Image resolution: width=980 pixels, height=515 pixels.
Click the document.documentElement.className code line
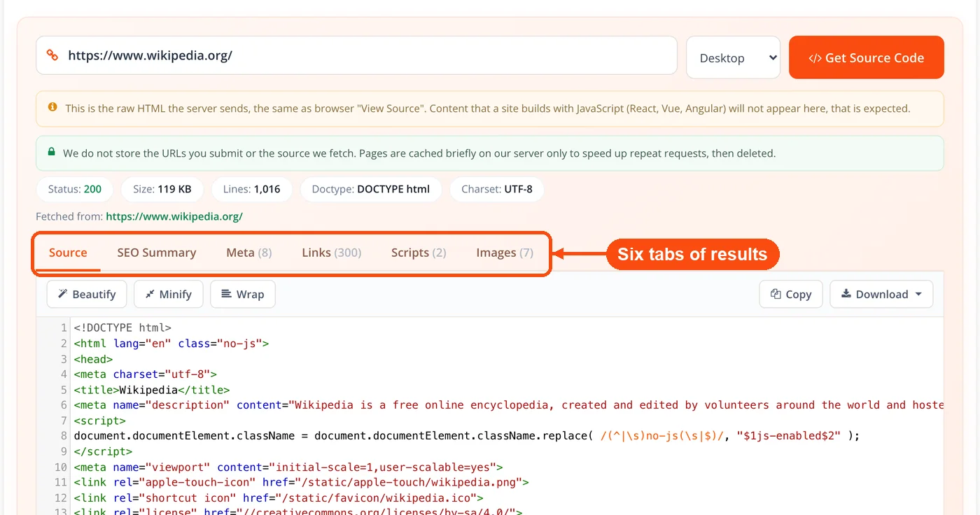pyautogui.click(x=466, y=436)
